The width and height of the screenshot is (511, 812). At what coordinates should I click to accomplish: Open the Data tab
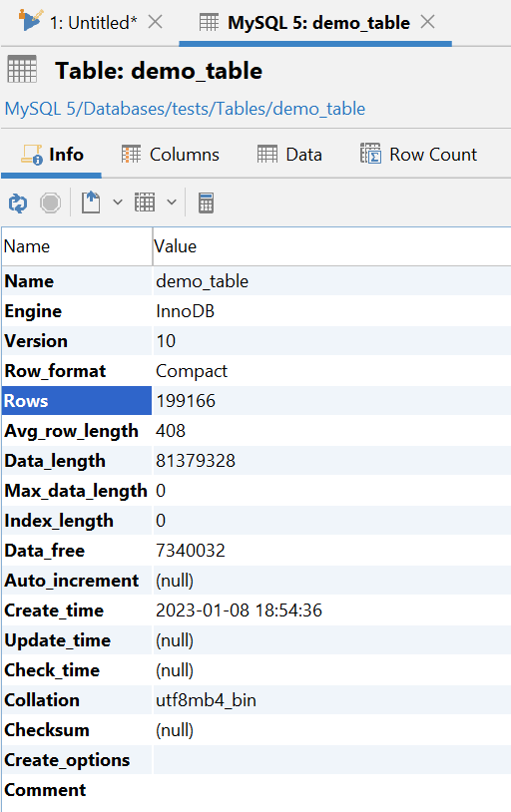[x=289, y=155]
